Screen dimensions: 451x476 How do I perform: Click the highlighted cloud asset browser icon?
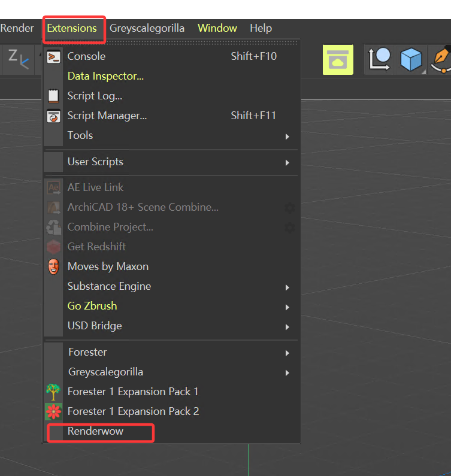tap(338, 59)
